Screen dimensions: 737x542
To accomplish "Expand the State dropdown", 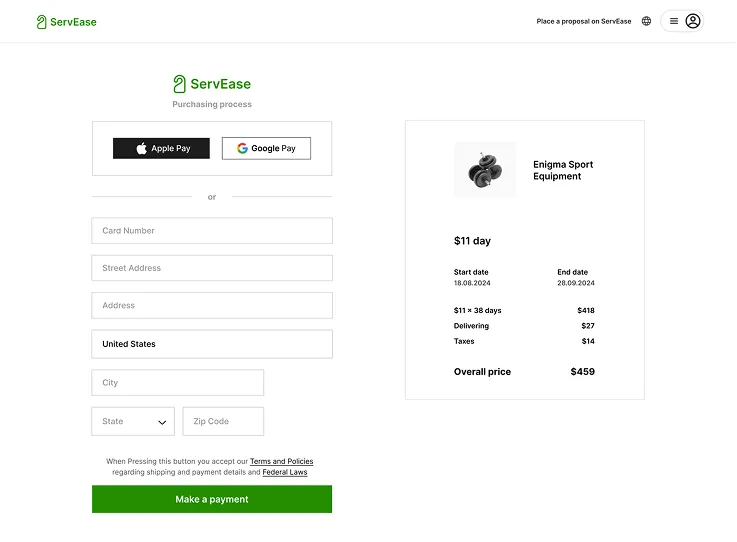I will click(x=132, y=421).
